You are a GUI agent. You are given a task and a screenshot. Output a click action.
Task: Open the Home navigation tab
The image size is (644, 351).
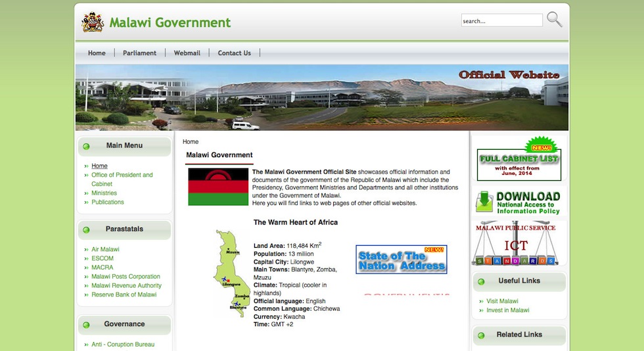97,53
